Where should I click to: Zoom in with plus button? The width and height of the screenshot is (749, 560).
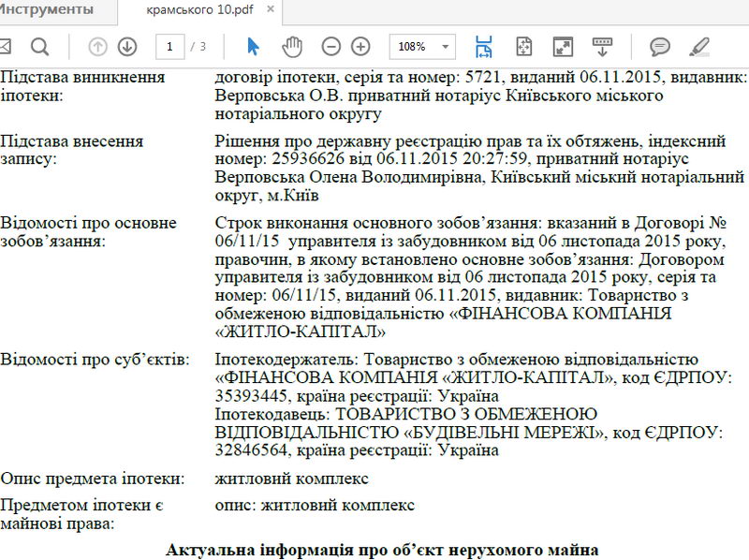(x=360, y=46)
